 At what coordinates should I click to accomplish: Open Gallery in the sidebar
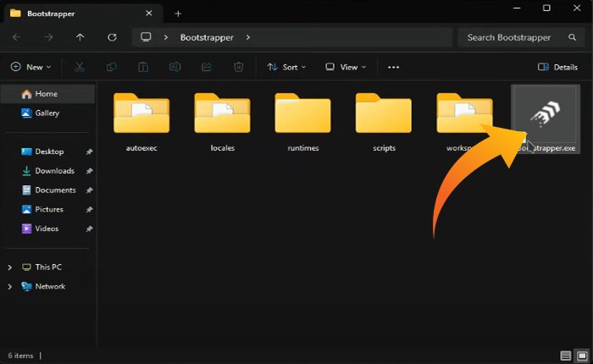(47, 113)
